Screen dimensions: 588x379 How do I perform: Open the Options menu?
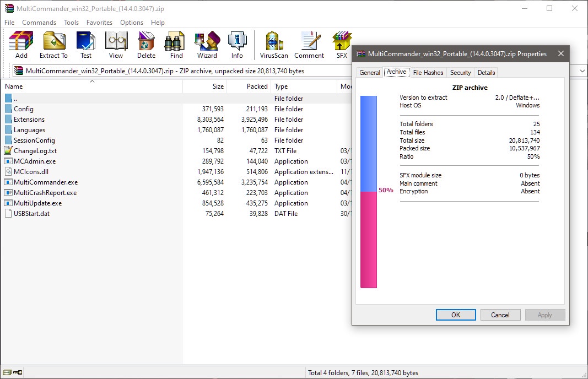pos(132,23)
